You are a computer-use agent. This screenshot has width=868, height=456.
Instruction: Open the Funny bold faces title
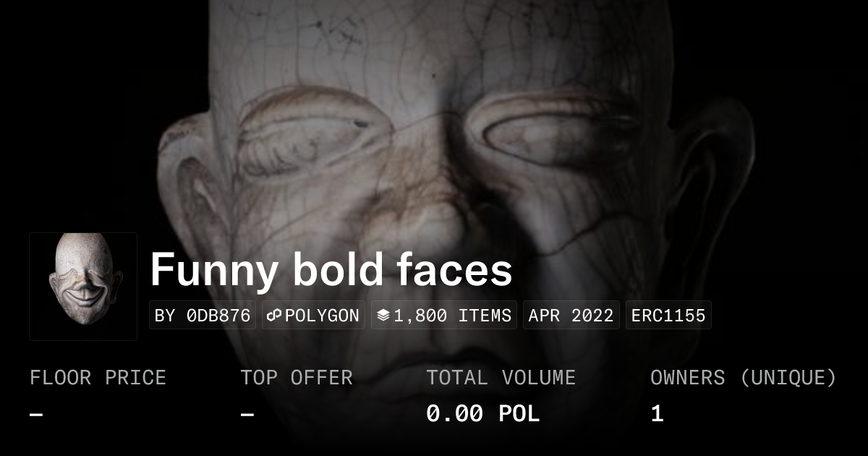click(x=331, y=270)
